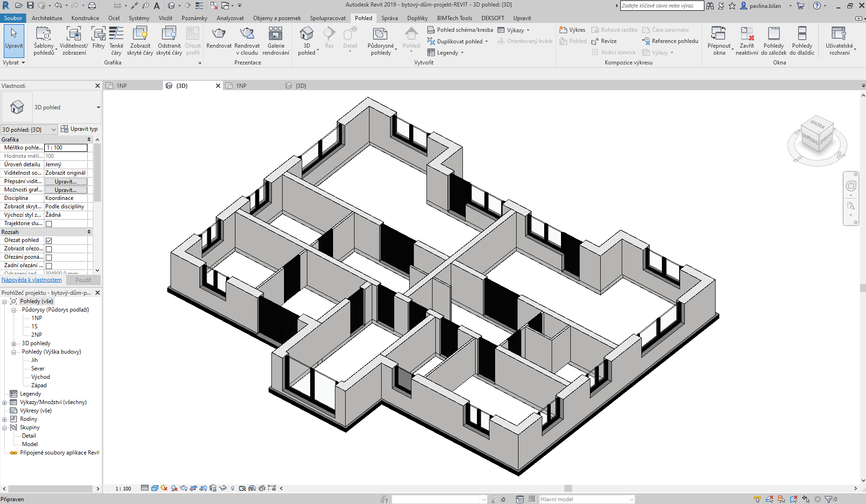Uncheck Ořezat pohled checkbox
This screenshot has height=504, width=866.
(49, 241)
